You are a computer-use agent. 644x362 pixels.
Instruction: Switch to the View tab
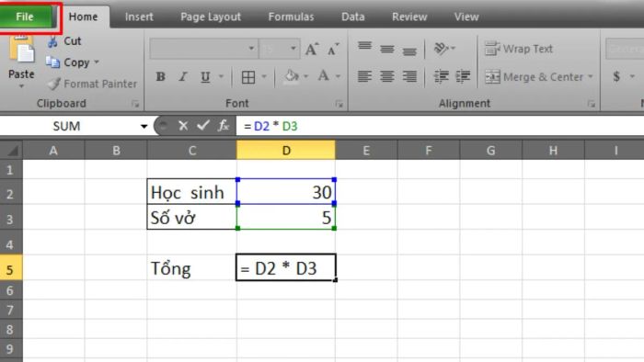[466, 17]
